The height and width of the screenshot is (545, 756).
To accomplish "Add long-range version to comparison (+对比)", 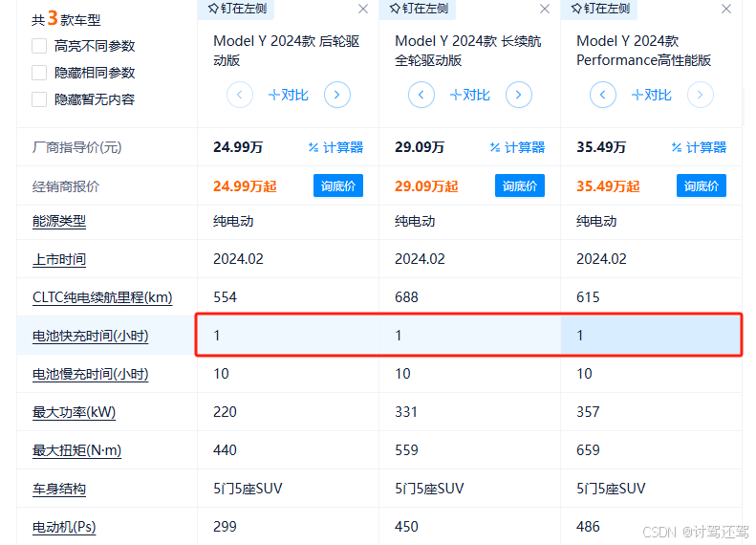I will [470, 95].
